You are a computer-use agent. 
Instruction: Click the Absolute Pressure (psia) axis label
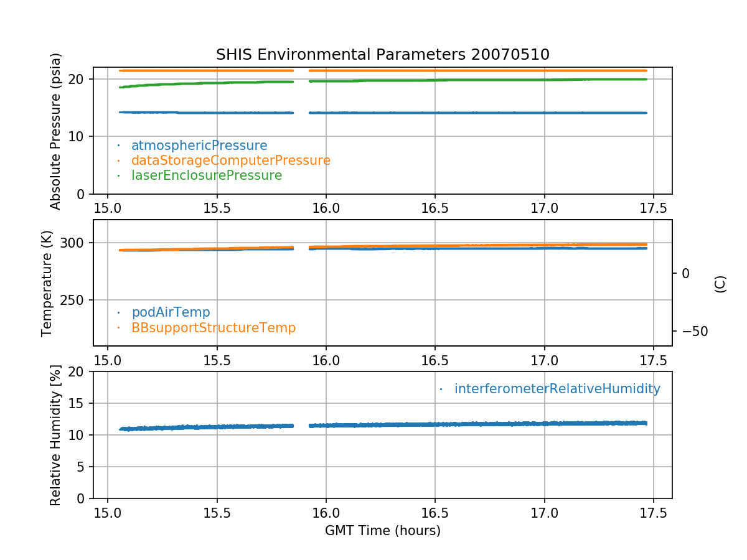56,131
